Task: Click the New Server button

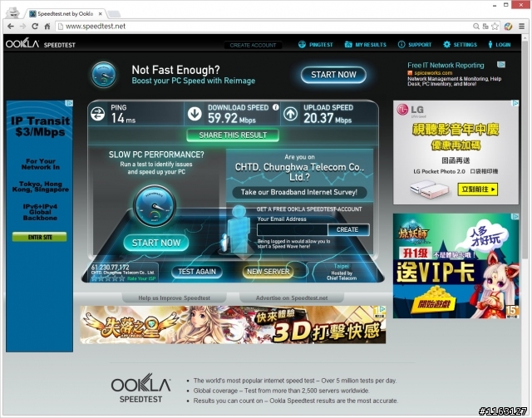Action: pos(268,272)
